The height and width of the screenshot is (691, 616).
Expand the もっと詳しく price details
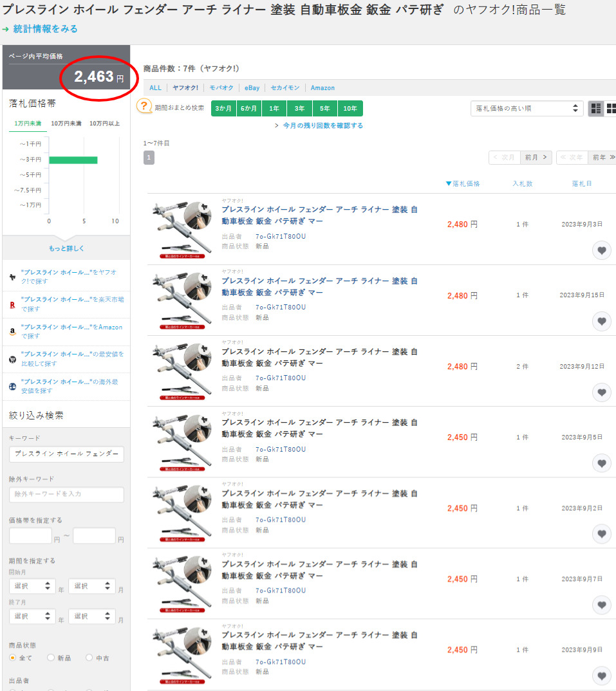click(x=66, y=248)
